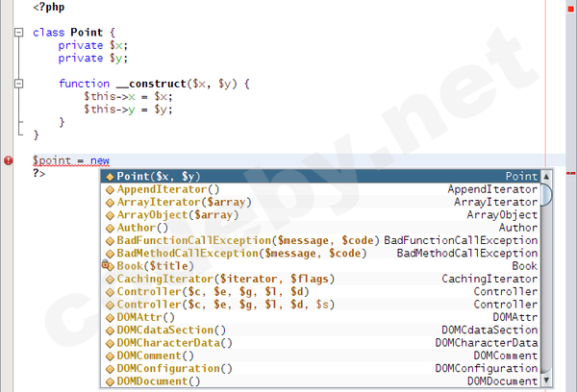
Task: Click the constructor icon beside Author()
Action: [x=110, y=228]
